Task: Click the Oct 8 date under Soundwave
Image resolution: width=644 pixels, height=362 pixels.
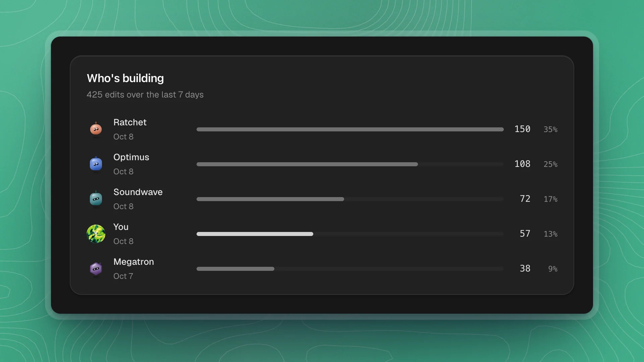Action: tap(123, 206)
